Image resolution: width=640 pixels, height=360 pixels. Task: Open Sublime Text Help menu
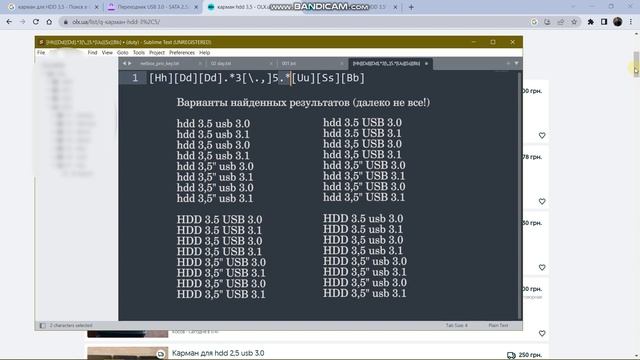pos(204,53)
